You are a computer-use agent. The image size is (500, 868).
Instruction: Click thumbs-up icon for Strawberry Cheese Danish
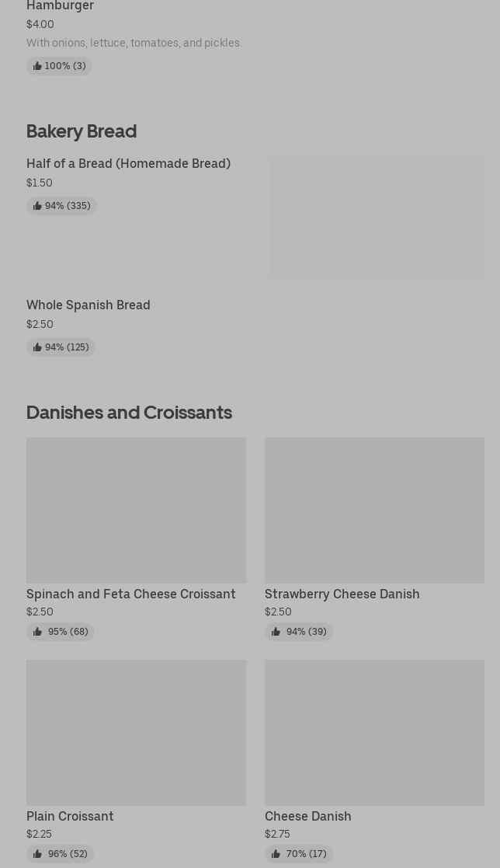click(x=276, y=632)
